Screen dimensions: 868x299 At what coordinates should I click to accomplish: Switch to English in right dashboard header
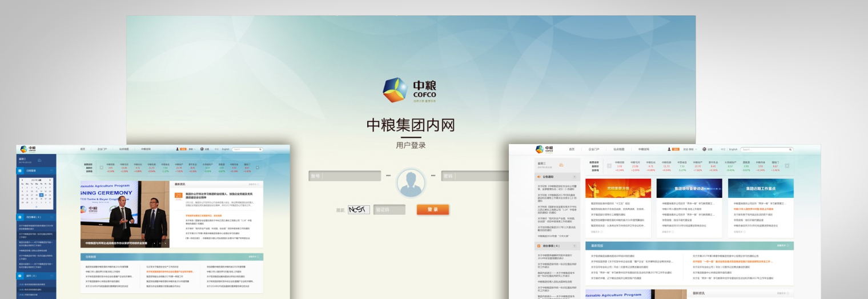coord(733,149)
